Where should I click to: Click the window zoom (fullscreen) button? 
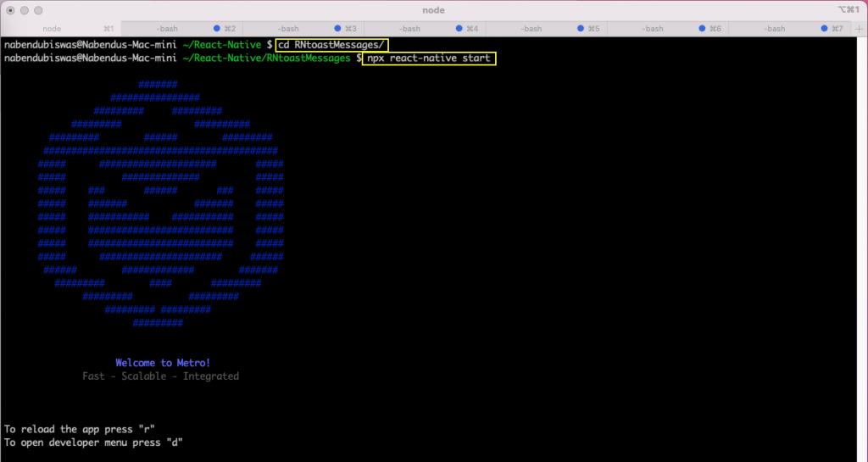[40, 10]
